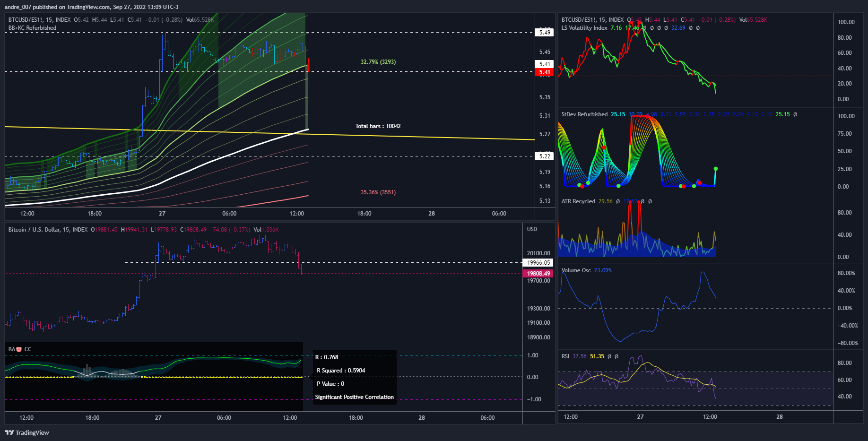Viewport: 868px width, 441px height.
Task: Click the 'Significant Positive Correlation' text
Action: (x=354, y=397)
